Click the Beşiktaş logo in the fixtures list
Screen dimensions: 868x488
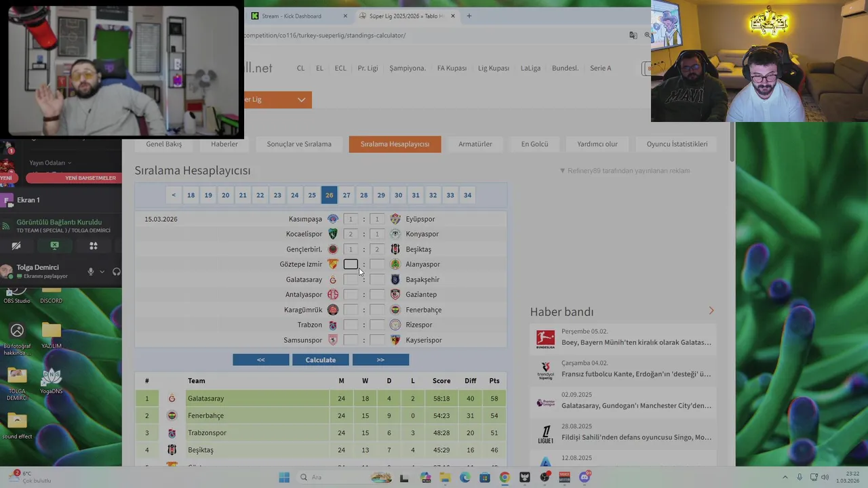(395, 249)
